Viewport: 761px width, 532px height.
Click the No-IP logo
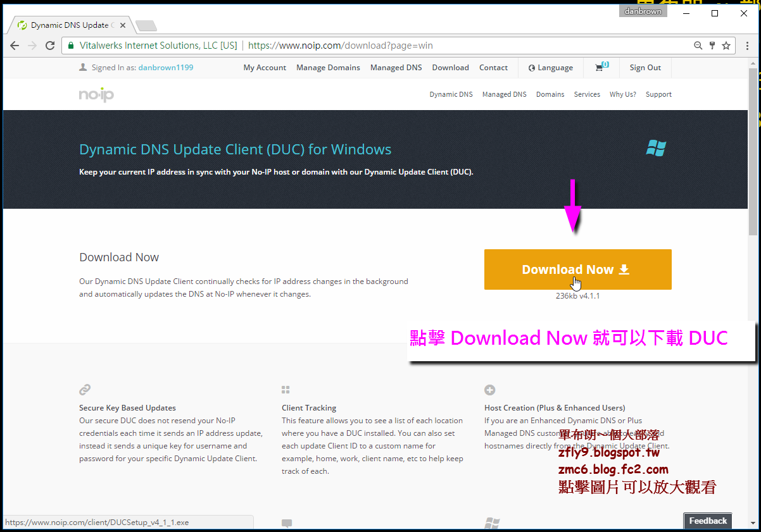[x=96, y=95]
